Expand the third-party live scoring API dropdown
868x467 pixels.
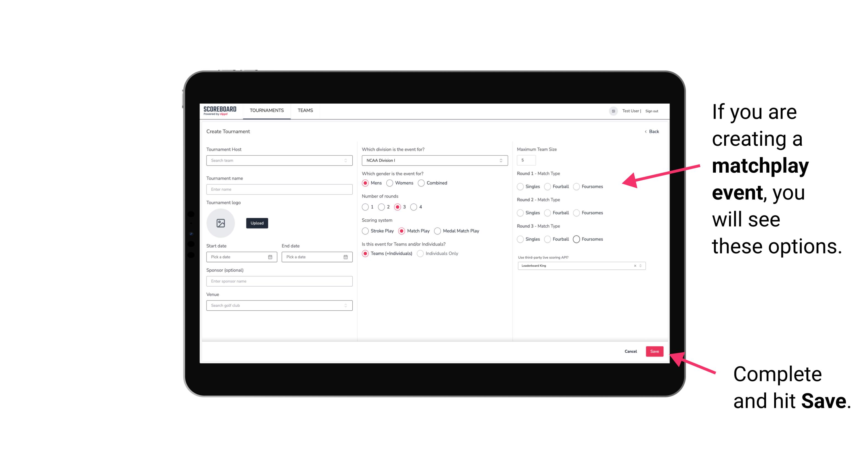tap(640, 266)
